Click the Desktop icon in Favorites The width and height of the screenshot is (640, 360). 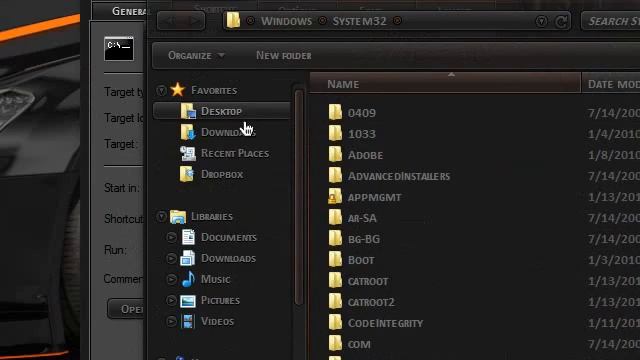click(x=188, y=111)
